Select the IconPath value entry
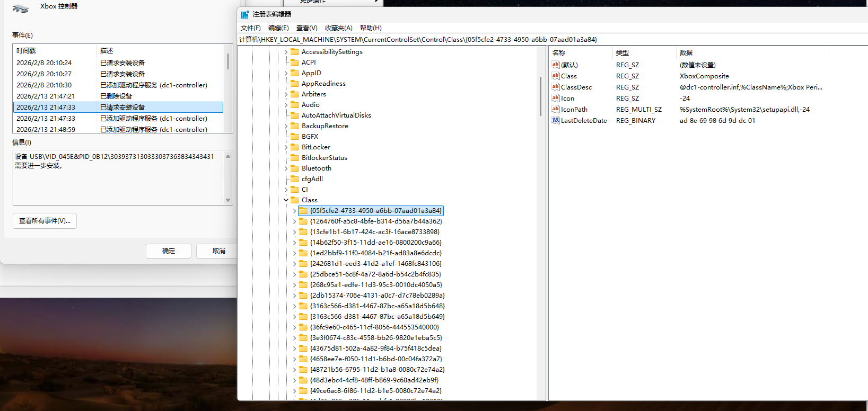The width and height of the screenshot is (868, 411). coord(574,110)
